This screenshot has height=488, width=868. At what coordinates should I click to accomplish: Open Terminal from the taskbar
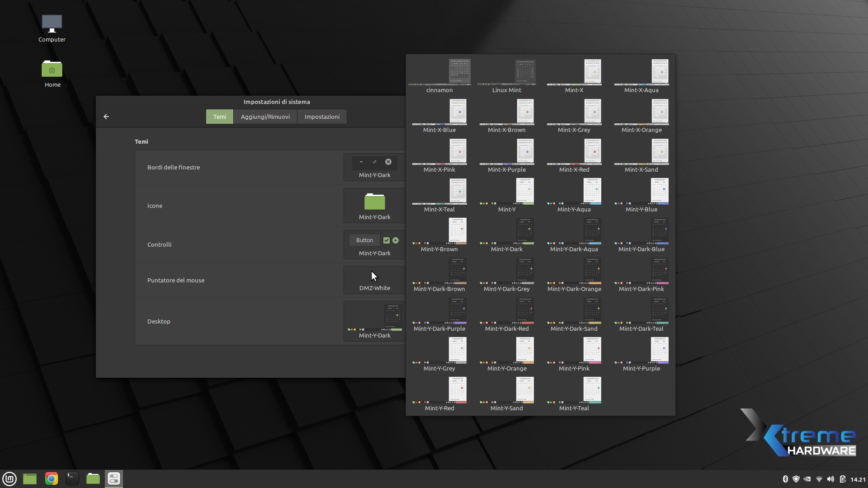[x=72, y=479]
